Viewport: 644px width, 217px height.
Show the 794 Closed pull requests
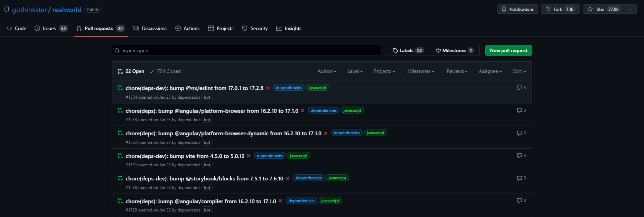click(165, 71)
